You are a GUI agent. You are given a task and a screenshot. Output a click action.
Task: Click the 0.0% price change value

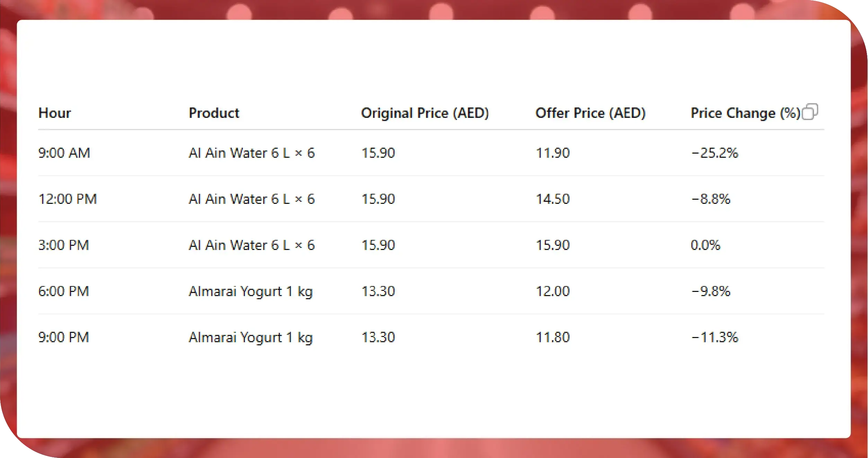(705, 245)
